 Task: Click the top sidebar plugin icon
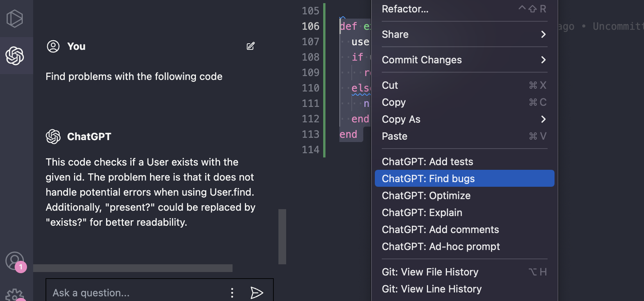(x=15, y=18)
